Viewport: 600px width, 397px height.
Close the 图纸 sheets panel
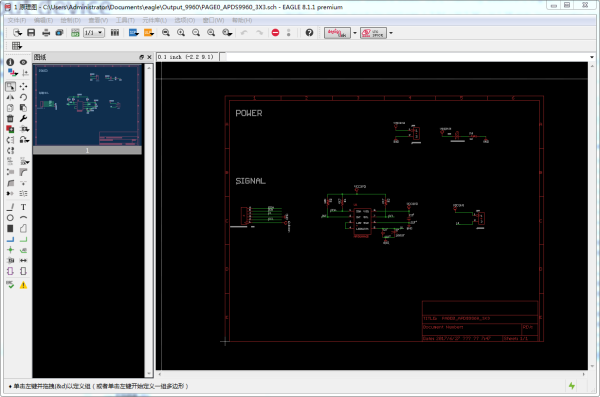coord(149,57)
